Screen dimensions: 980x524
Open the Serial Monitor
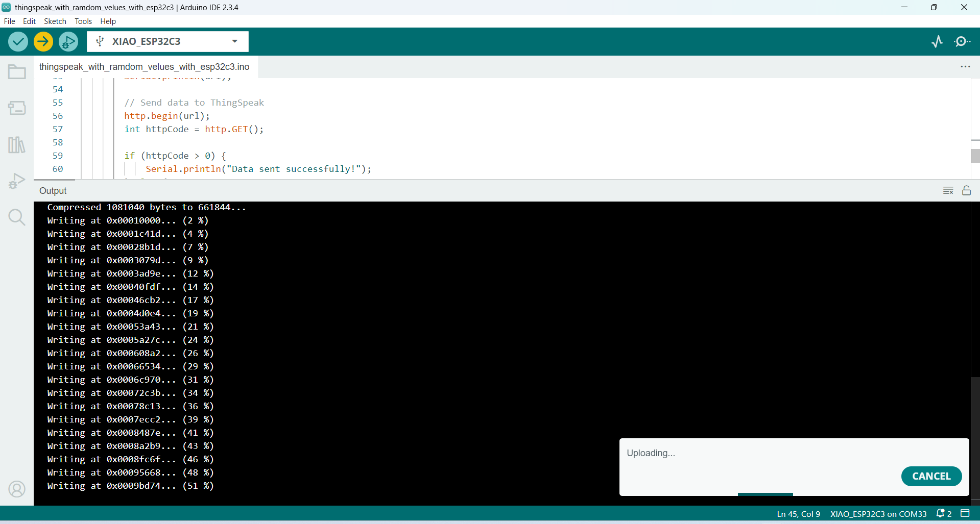click(963, 41)
